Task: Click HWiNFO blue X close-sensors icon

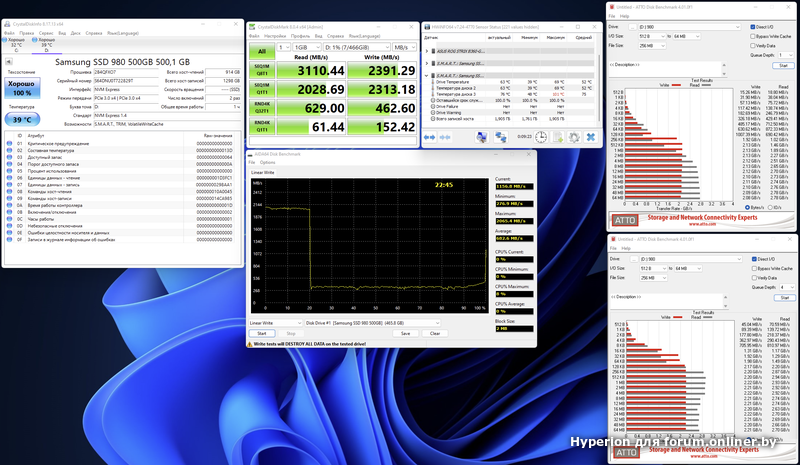Action: (x=592, y=137)
